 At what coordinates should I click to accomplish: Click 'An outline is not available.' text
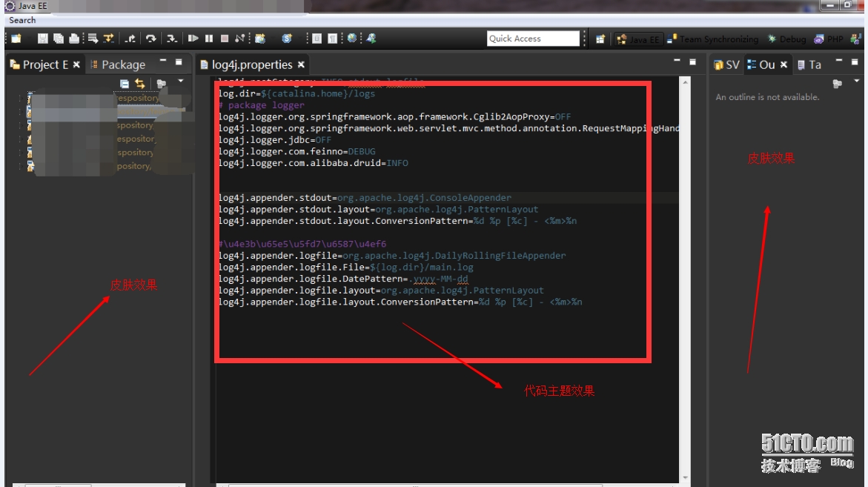coord(767,97)
